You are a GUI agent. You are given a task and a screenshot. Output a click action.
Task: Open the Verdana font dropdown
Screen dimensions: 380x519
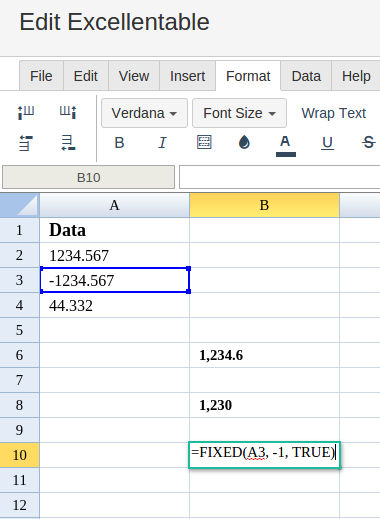tap(144, 113)
